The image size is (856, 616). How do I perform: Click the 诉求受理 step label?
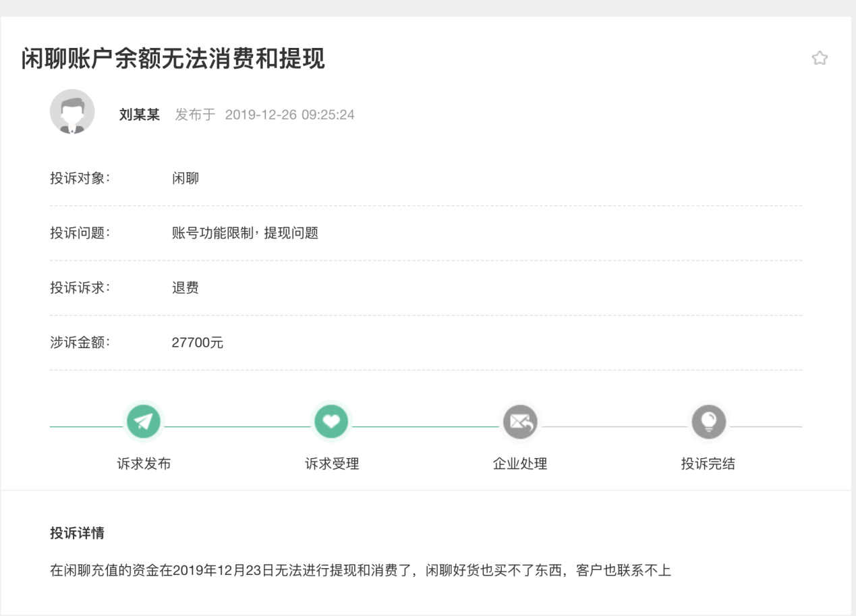click(332, 464)
